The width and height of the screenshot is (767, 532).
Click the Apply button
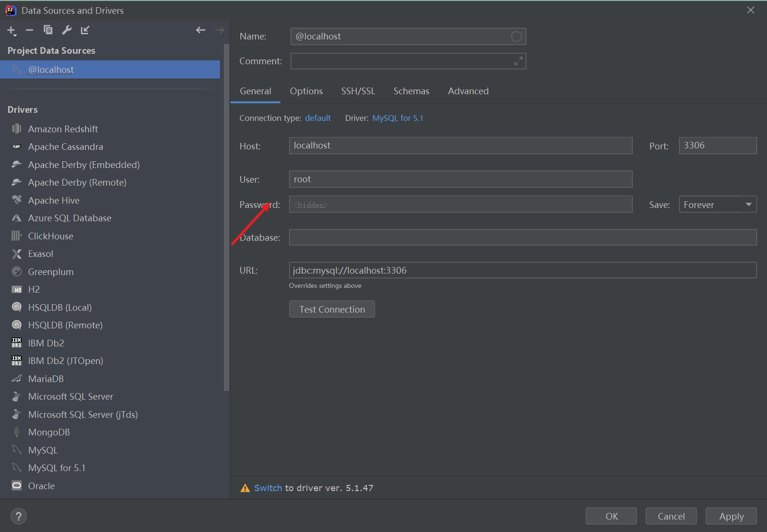pos(731,516)
